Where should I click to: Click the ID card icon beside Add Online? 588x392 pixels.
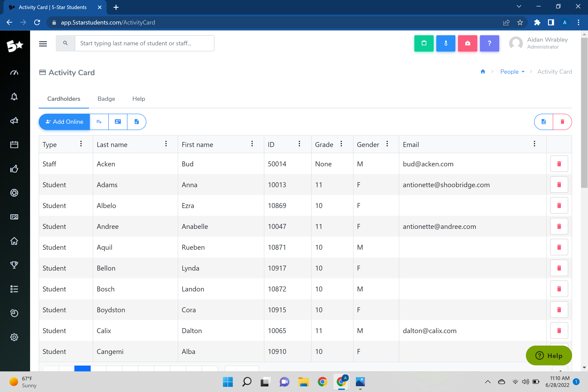[118, 122]
